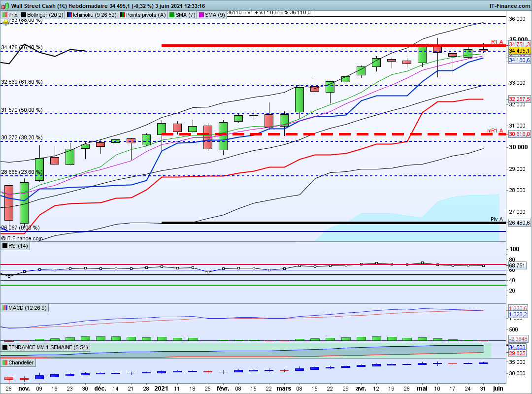The image size is (532, 394).
Task: Click the trend value label 34 508
Action: click(x=517, y=347)
